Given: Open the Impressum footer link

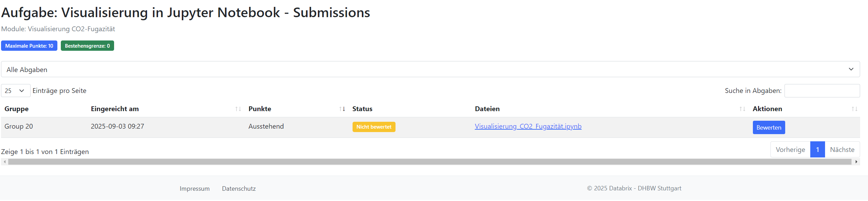Looking at the screenshot, I should click(x=194, y=189).
